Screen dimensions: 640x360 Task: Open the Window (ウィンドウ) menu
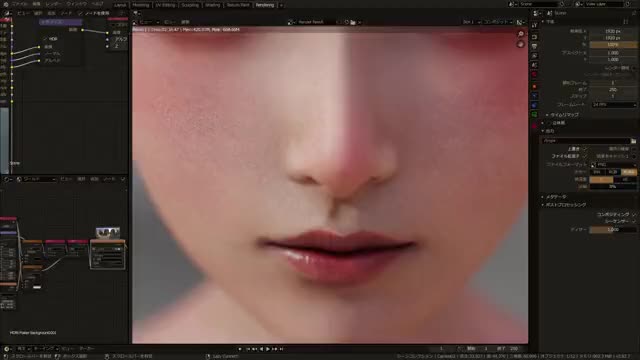pyautogui.click(x=76, y=4)
